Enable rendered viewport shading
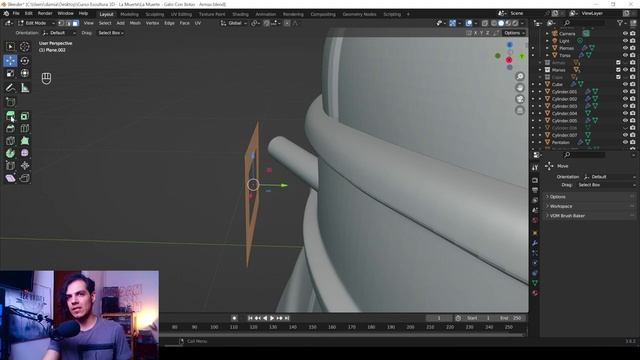The width and height of the screenshot is (640, 360). (x=515, y=23)
